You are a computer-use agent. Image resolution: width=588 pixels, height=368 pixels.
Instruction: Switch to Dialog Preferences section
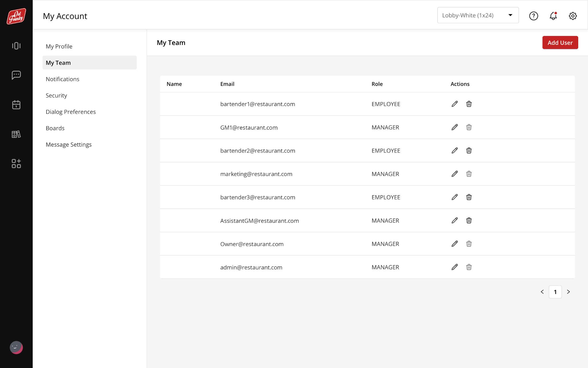coord(71,112)
